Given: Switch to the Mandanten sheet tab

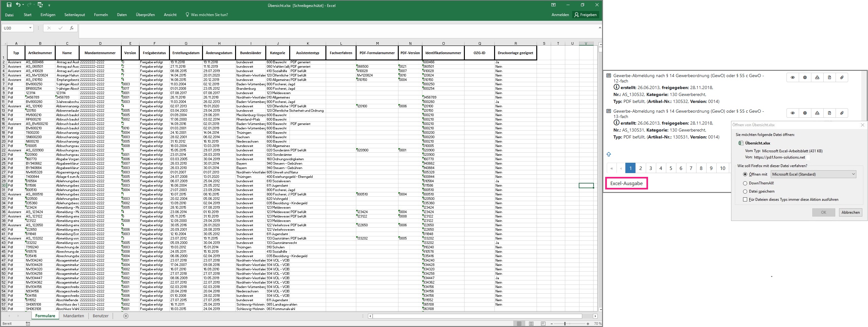Looking at the screenshot, I should pyautogui.click(x=73, y=316).
